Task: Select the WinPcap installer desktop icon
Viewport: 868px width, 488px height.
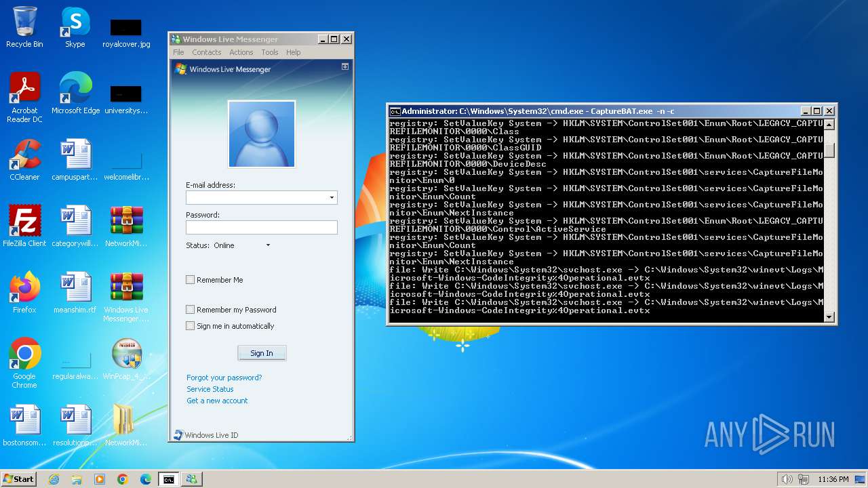Action: (x=126, y=359)
